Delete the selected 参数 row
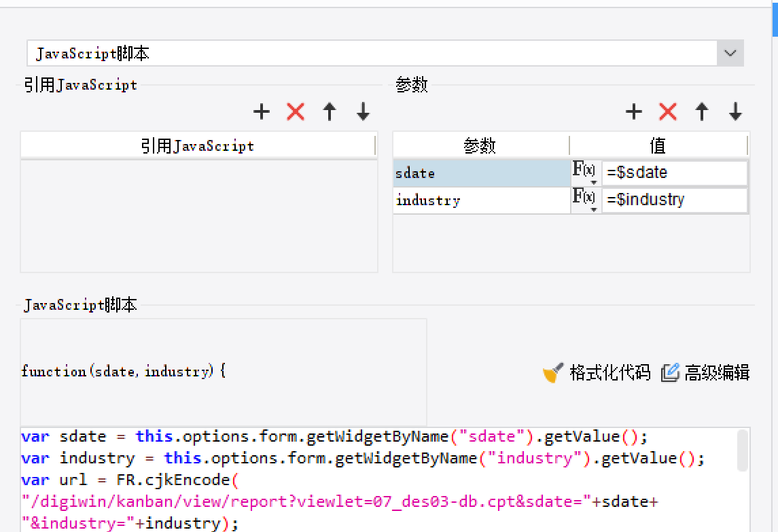This screenshot has width=778, height=532. 668,111
